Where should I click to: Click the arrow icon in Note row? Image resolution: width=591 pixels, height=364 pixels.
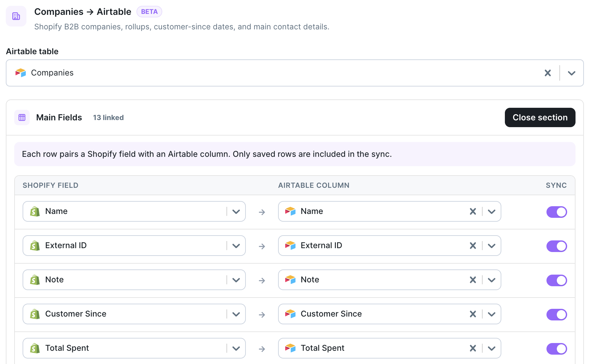(262, 280)
